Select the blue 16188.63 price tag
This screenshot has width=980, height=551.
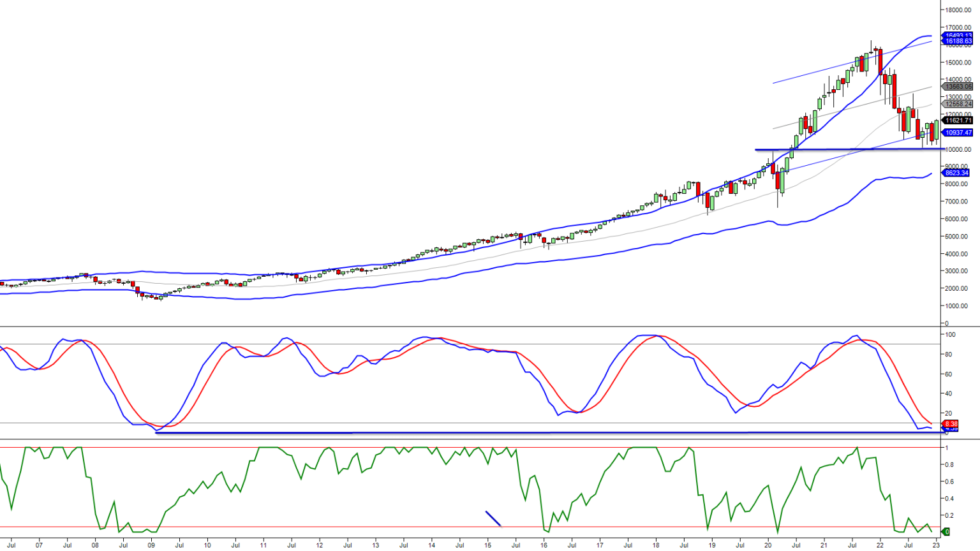click(x=958, y=40)
